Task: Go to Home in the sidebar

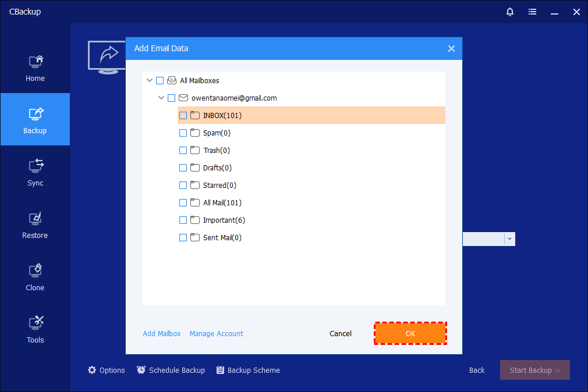Action: [35, 67]
